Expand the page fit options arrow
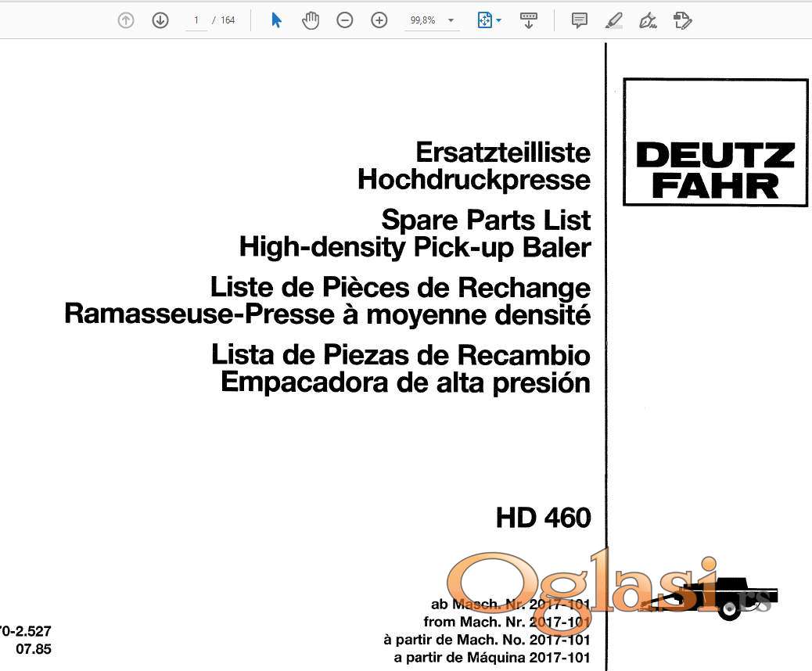The height and width of the screenshot is (671, 812). [x=498, y=20]
